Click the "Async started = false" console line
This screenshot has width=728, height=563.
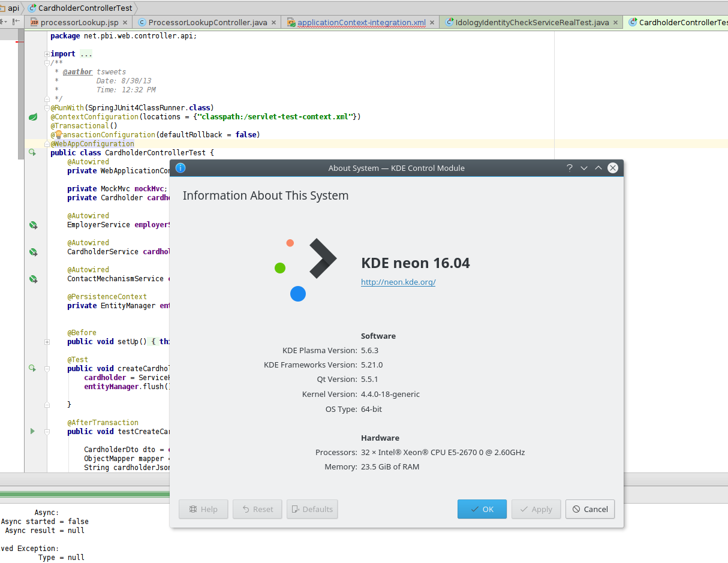click(44, 522)
